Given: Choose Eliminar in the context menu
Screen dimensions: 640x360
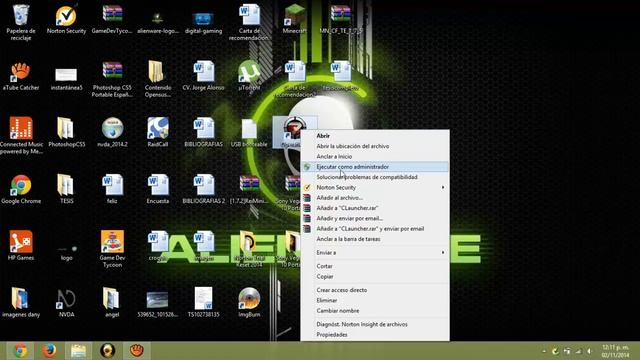Looking at the screenshot, I should [375, 300].
